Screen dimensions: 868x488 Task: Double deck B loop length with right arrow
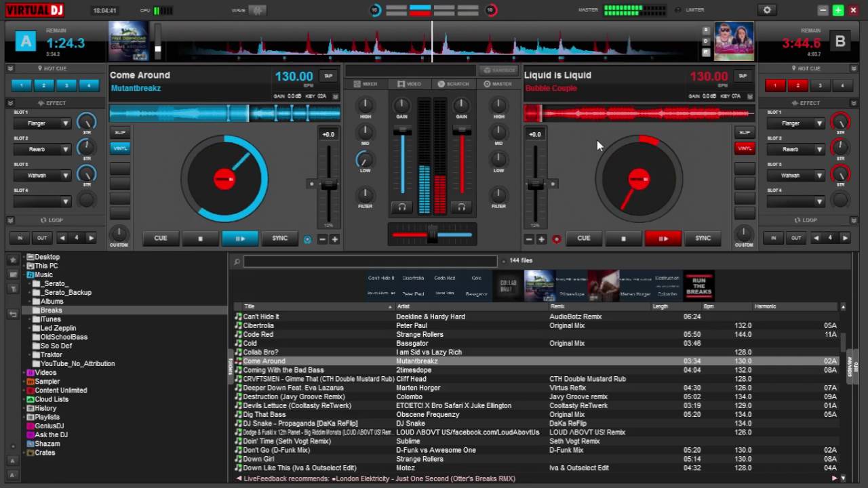tap(844, 238)
